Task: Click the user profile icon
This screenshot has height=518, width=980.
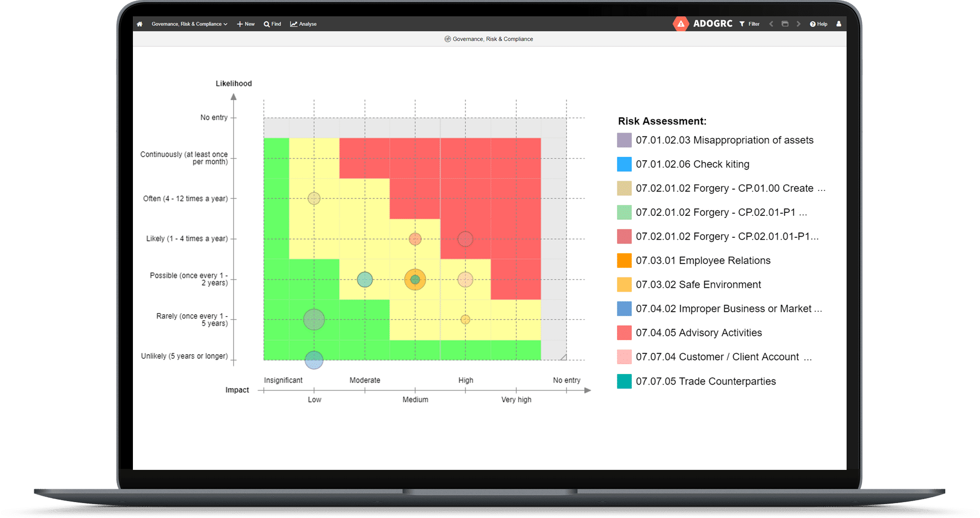Action: click(839, 24)
